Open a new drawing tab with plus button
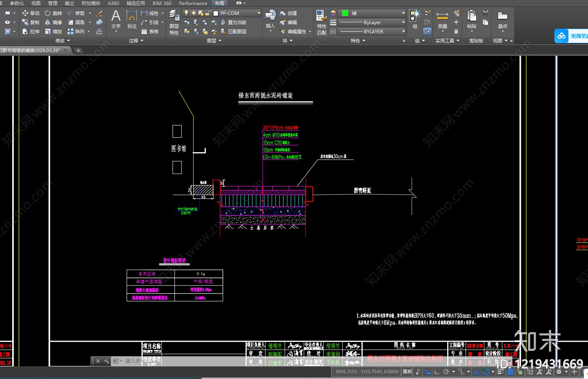This screenshot has width=588, height=379. tap(78, 50)
